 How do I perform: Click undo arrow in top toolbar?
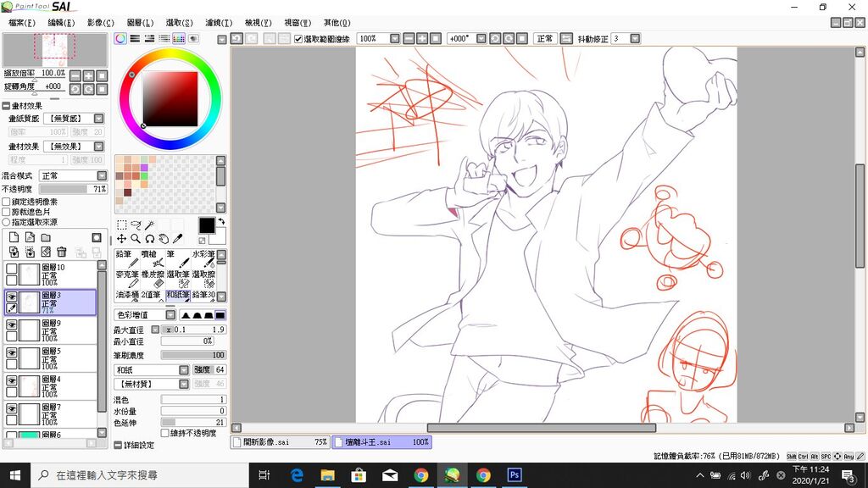pos(237,38)
